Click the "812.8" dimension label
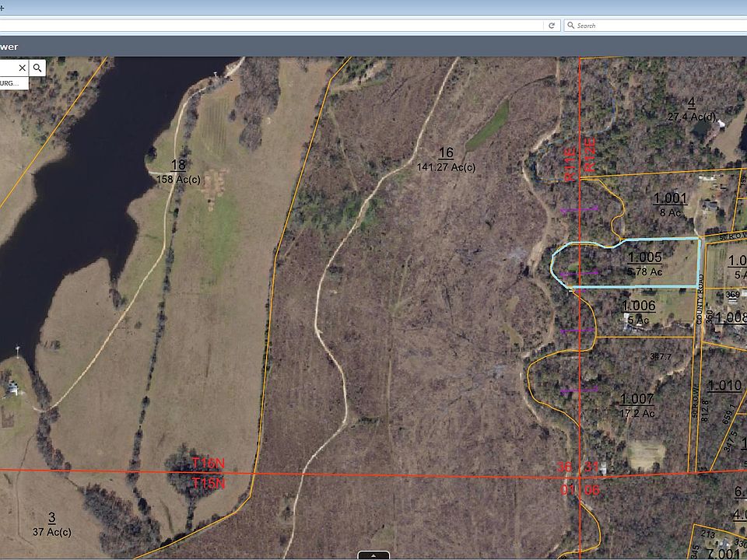The image size is (747, 560). pyautogui.click(x=705, y=410)
